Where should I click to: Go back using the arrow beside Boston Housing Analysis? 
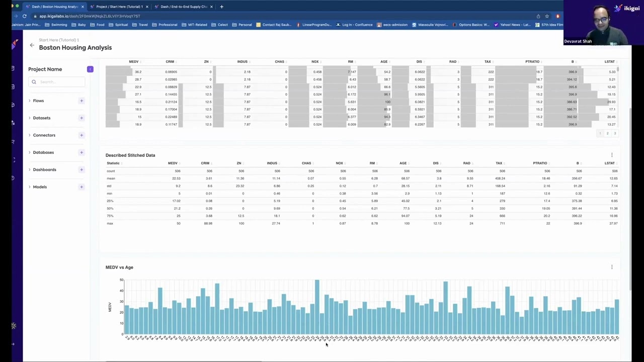coord(32,45)
